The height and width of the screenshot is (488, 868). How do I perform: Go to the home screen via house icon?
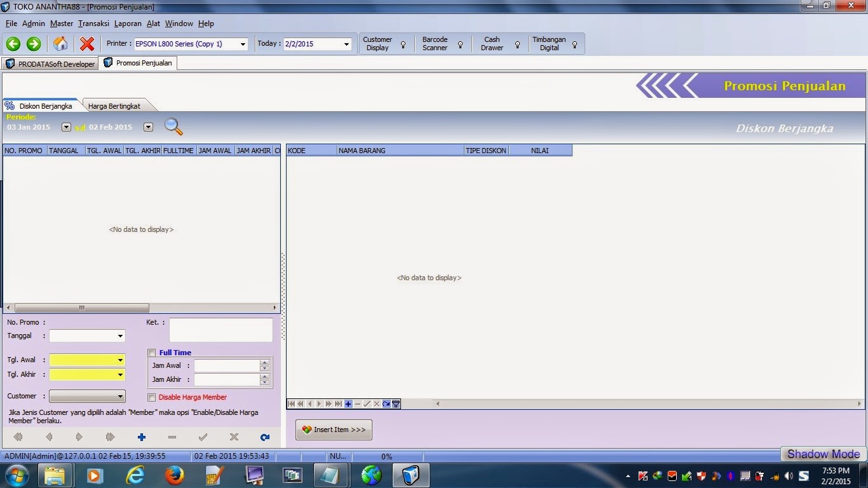pyautogui.click(x=60, y=44)
